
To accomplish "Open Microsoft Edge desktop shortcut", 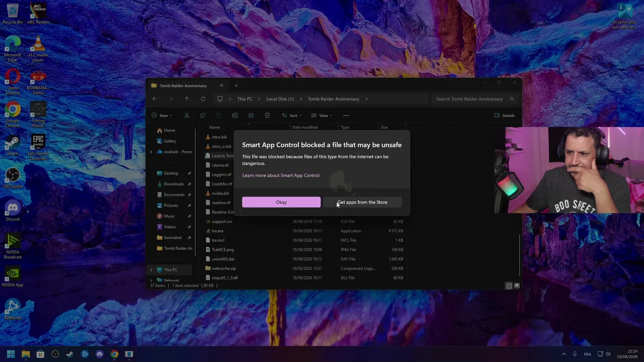I will click(13, 49).
